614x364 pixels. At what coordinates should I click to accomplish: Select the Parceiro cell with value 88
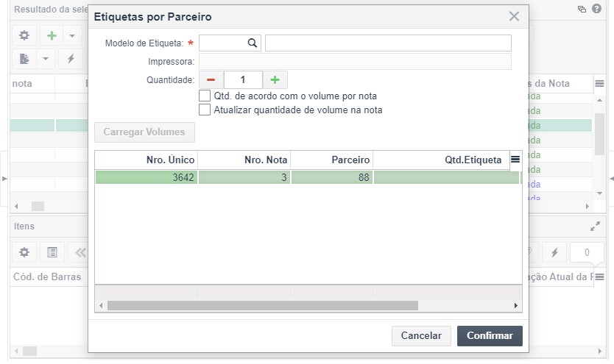[x=332, y=177]
